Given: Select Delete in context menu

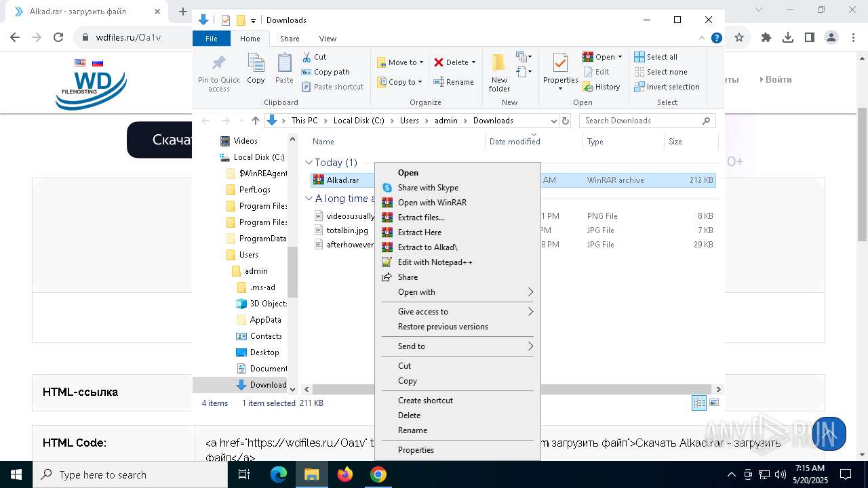Looking at the screenshot, I should (457, 415).
